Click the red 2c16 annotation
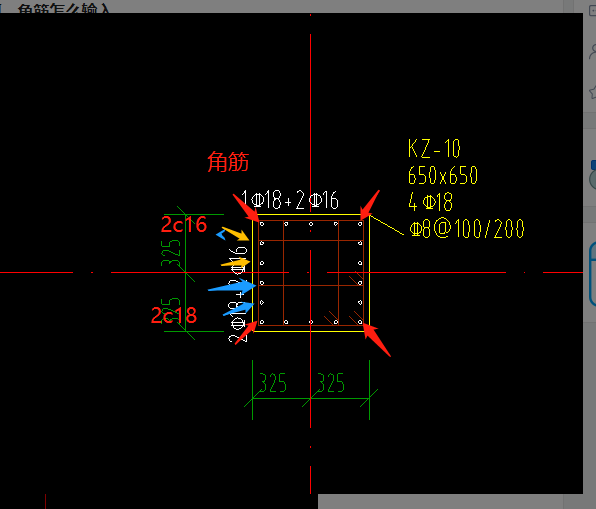 [x=184, y=224]
